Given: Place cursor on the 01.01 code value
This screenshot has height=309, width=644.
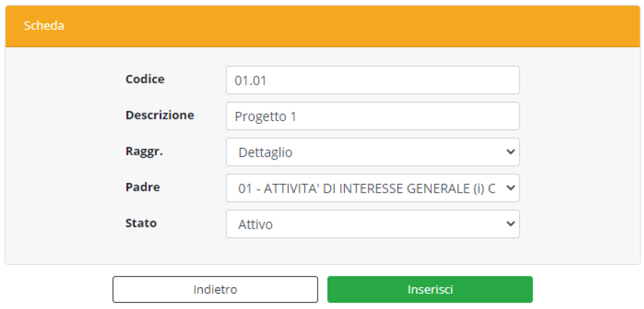Looking at the screenshot, I should pyautogui.click(x=251, y=81).
